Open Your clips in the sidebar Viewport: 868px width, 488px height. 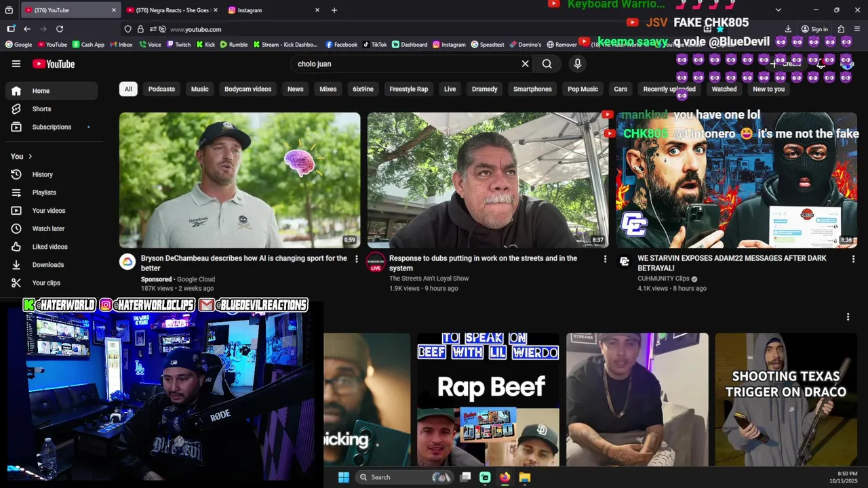coord(52,283)
